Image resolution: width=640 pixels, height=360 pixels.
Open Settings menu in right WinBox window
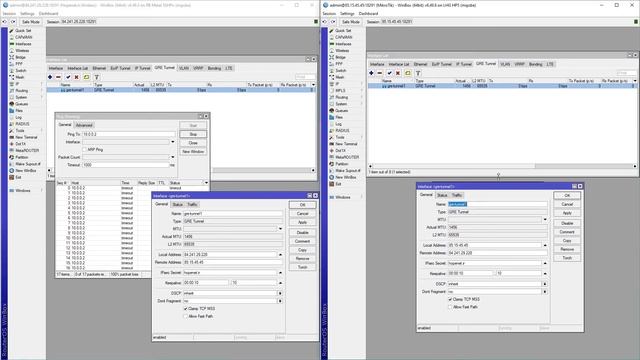(x=347, y=13)
